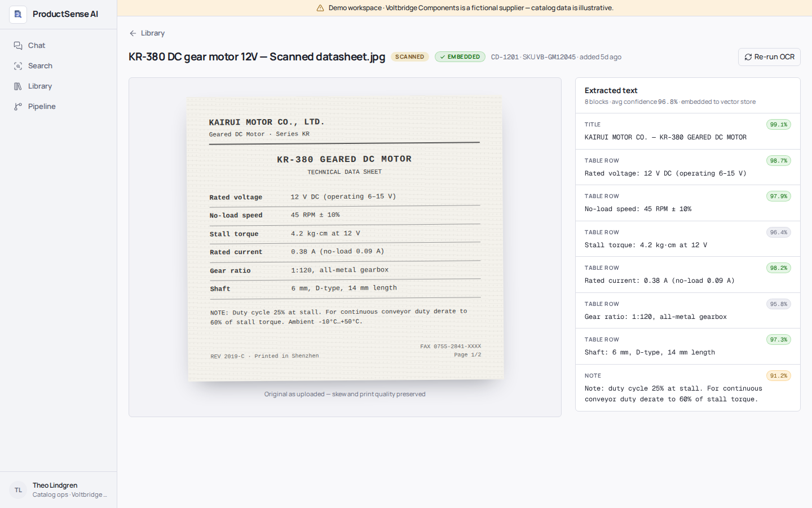The image size is (812, 508).
Task: Select Library in the sidebar
Action: click(59, 86)
